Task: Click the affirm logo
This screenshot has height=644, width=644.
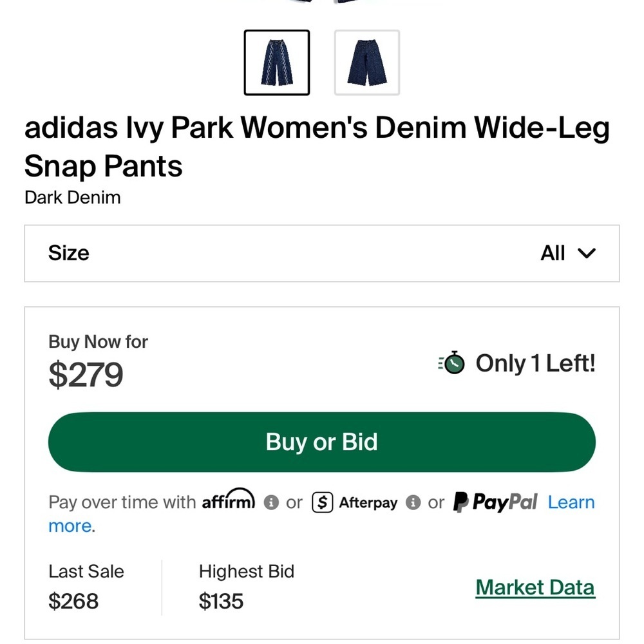Action: (x=229, y=500)
